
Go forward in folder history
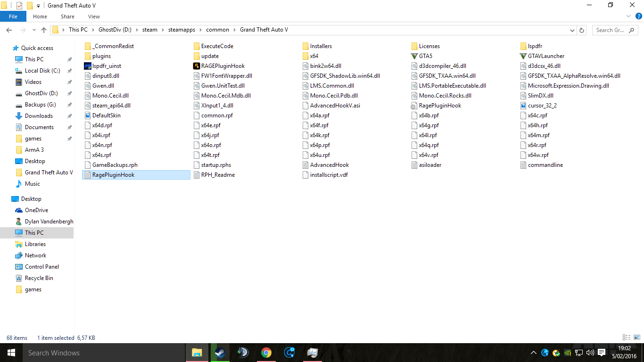[22, 30]
